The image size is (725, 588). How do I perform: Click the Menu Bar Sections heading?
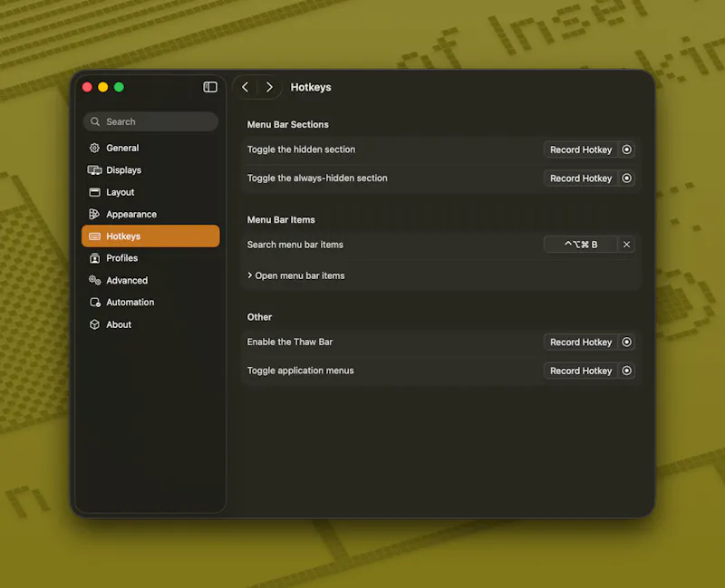pos(287,124)
